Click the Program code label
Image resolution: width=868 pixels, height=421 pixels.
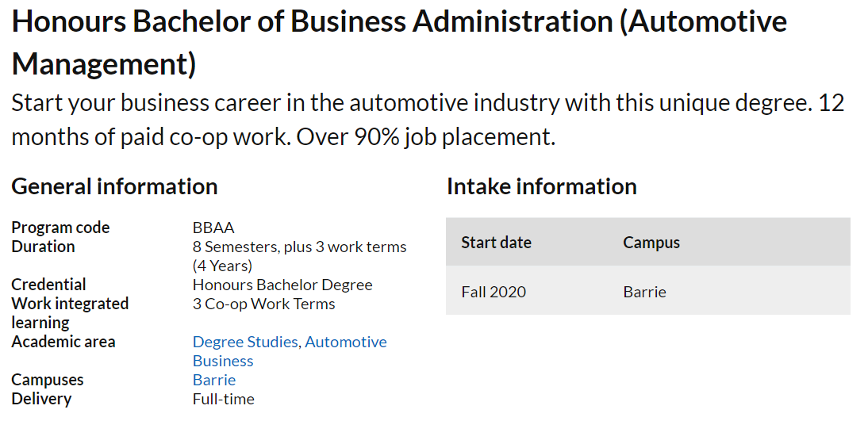tap(60, 228)
